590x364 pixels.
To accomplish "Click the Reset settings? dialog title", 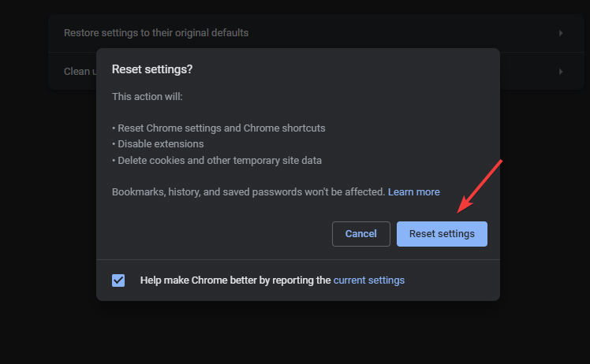I will pyautogui.click(x=152, y=69).
